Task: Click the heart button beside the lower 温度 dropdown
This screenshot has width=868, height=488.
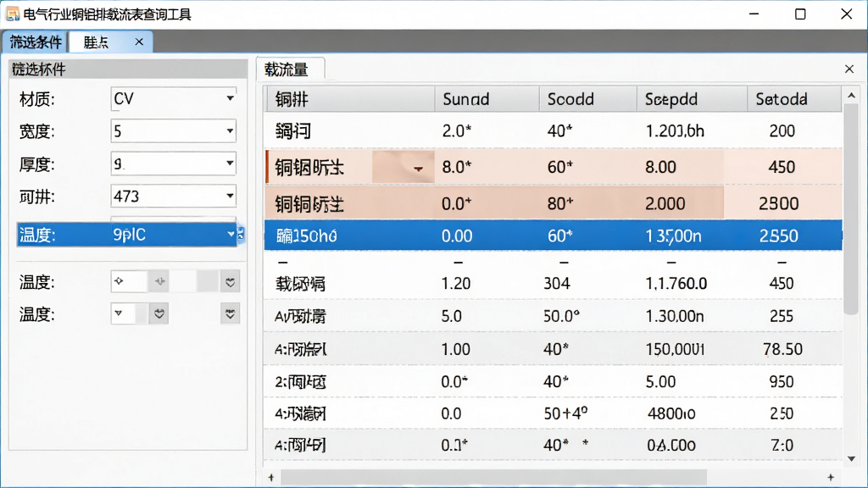Action: click(x=159, y=314)
